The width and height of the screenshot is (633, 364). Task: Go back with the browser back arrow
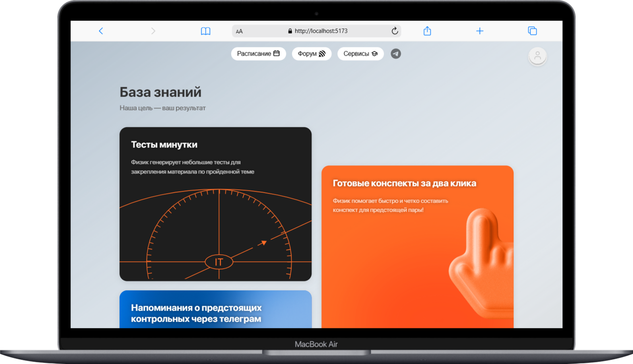(x=101, y=31)
